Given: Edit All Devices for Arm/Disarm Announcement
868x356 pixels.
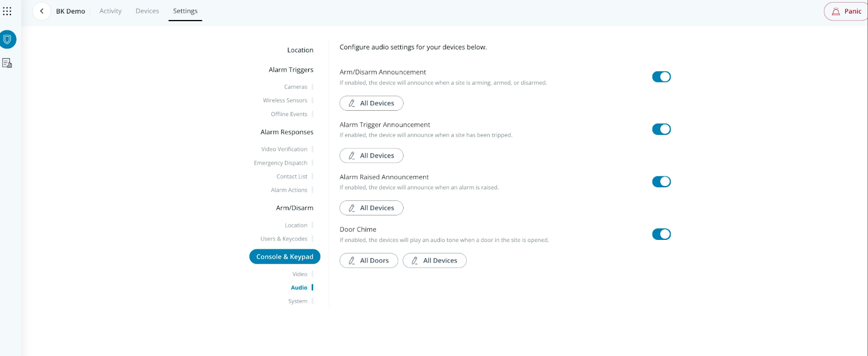Looking at the screenshot, I should [x=372, y=103].
